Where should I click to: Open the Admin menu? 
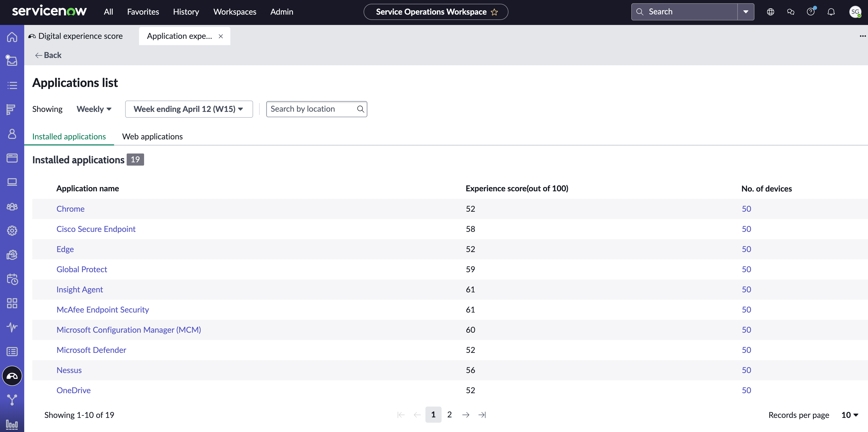282,12
